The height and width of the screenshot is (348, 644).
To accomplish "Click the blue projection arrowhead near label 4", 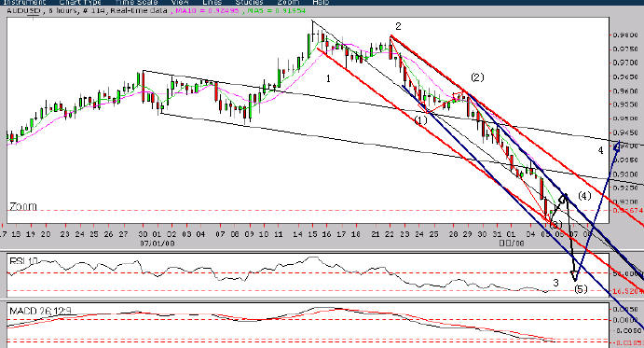I will tap(617, 146).
